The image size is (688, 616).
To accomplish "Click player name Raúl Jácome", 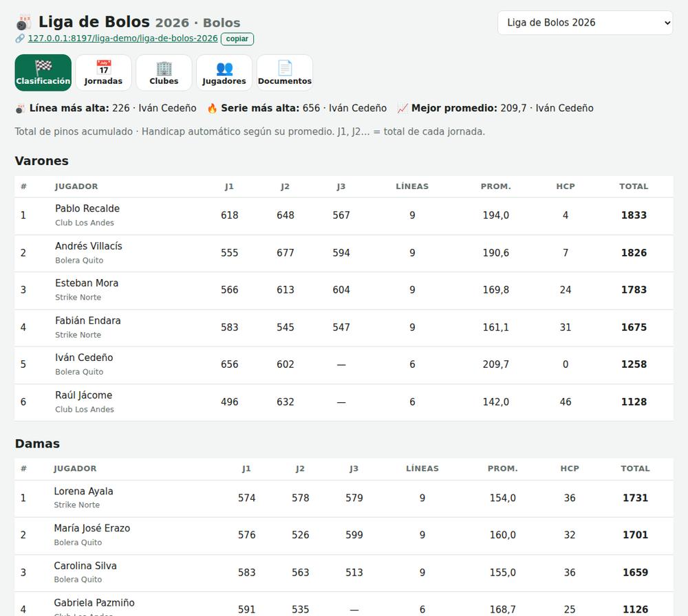I will tap(83, 395).
